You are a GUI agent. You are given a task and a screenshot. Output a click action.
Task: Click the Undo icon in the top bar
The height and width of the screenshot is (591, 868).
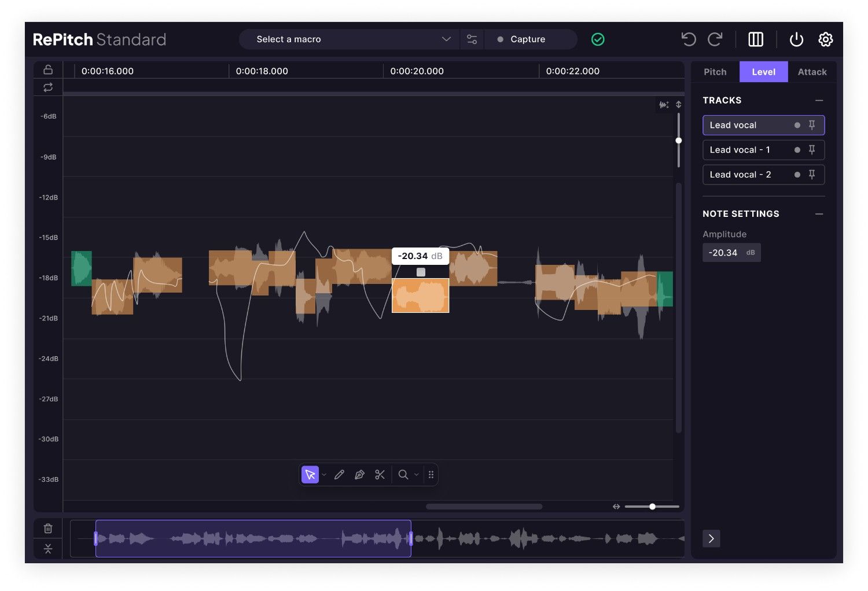(688, 39)
